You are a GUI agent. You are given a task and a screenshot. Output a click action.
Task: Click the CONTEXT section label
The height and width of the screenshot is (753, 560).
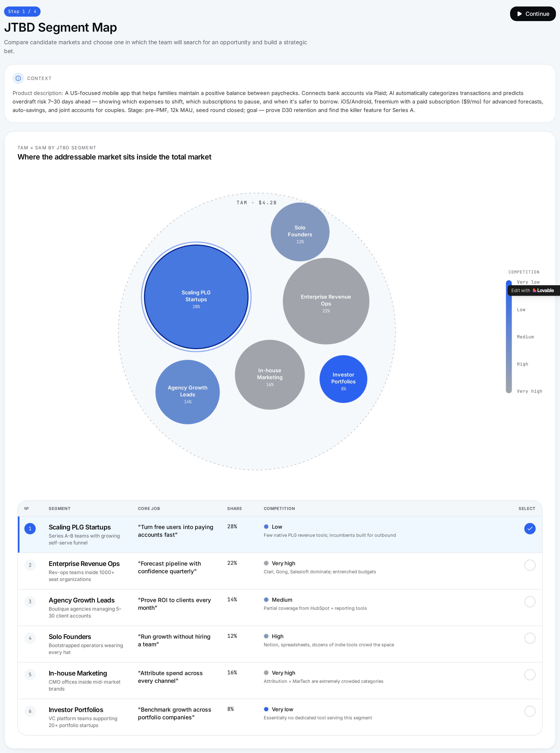coord(39,78)
